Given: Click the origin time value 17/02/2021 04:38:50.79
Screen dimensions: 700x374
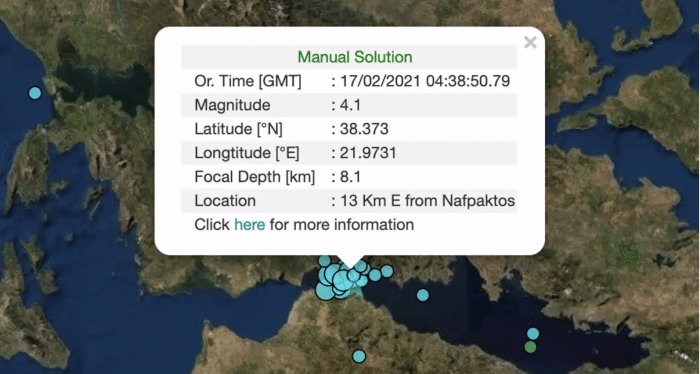Looking at the screenshot, I should tap(425, 81).
